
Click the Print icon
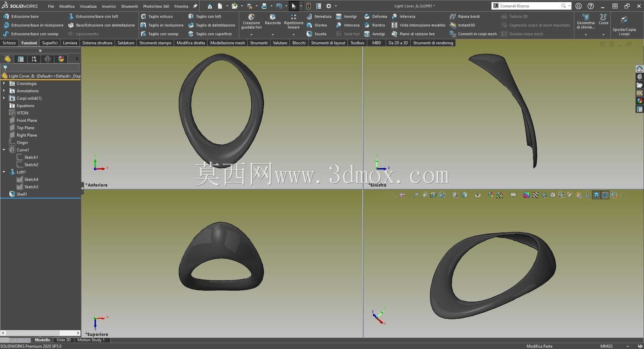pyautogui.click(x=264, y=6)
